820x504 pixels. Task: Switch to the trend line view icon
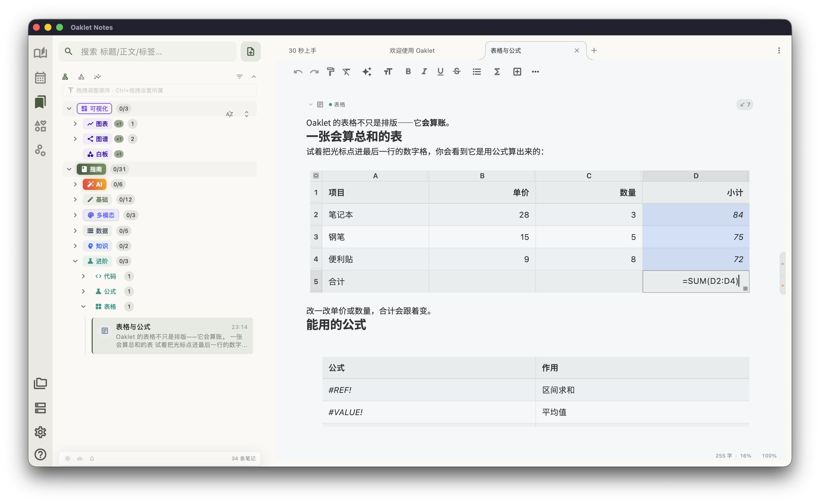pyautogui.click(x=97, y=77)
